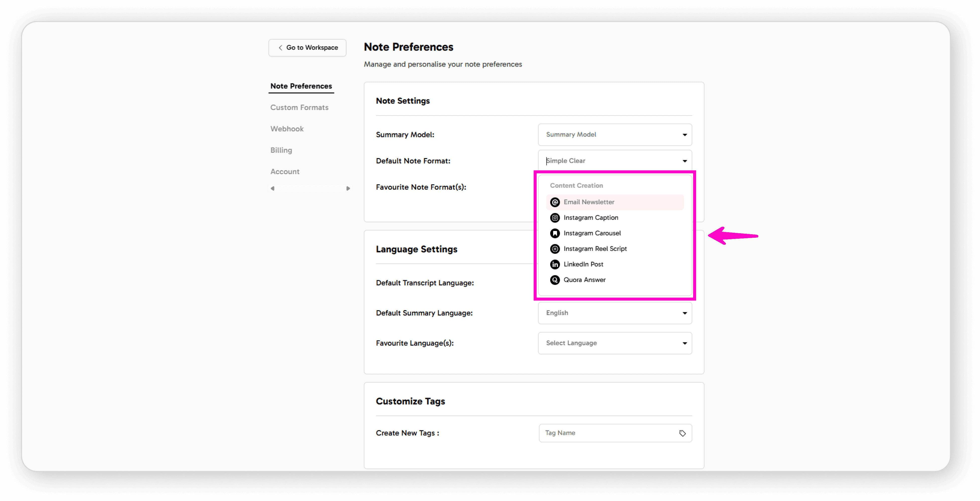
Task: Click the @ icon beside Email Newsletter
Action: [x=555, y=202]
